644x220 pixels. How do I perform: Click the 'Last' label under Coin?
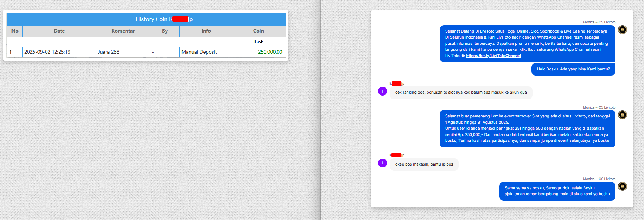(258, 42)
